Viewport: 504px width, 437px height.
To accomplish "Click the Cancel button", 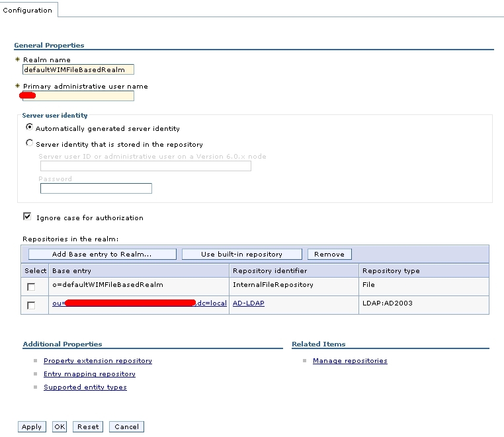I will pyautogui.click(x=126, y=426).
